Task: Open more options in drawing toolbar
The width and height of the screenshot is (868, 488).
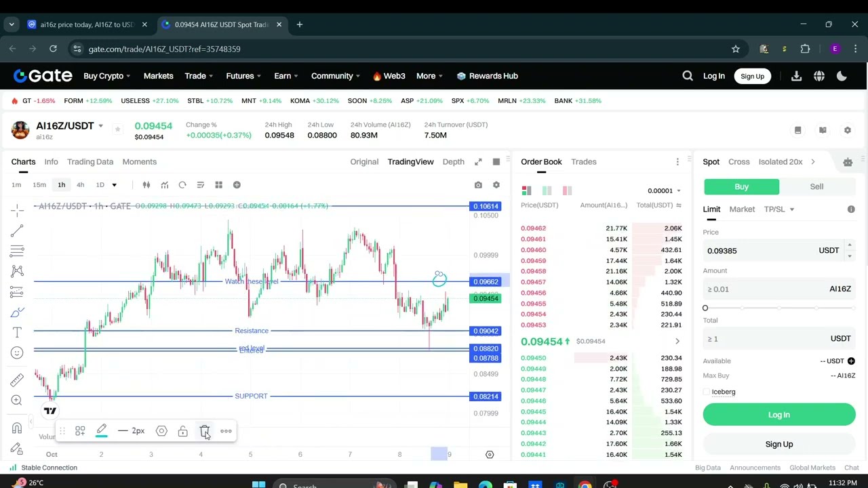Action: [226, 431]
